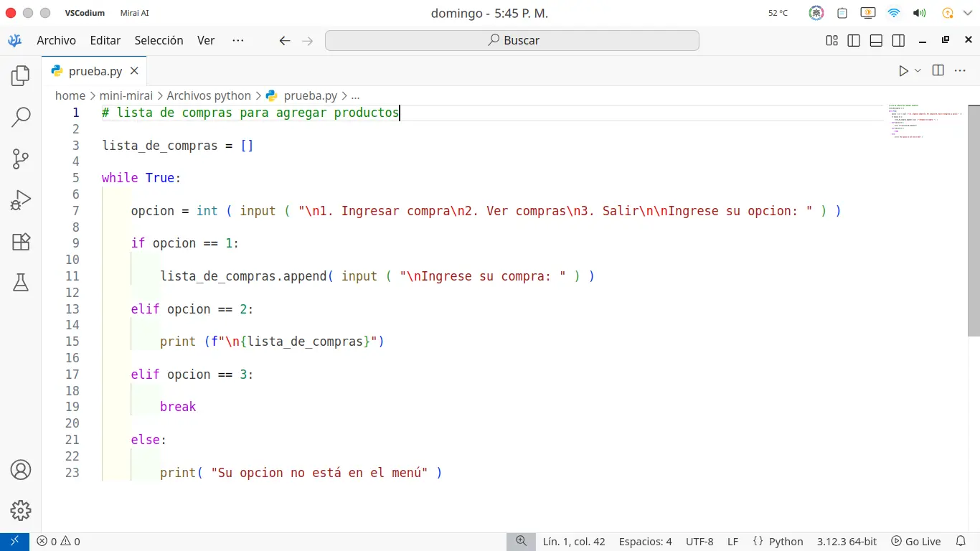Click the VSCodium logo in menu bar

[14, 41]
